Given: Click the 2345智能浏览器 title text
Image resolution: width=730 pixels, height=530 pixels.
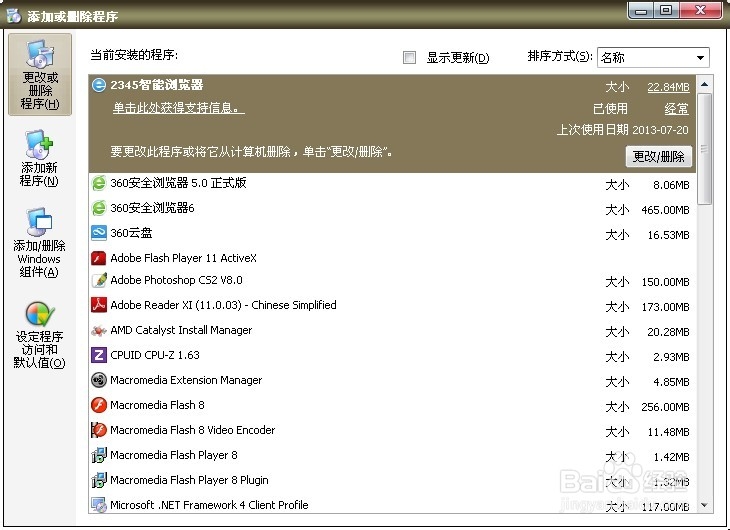Looking at the screenshot, I should point(156,85).
